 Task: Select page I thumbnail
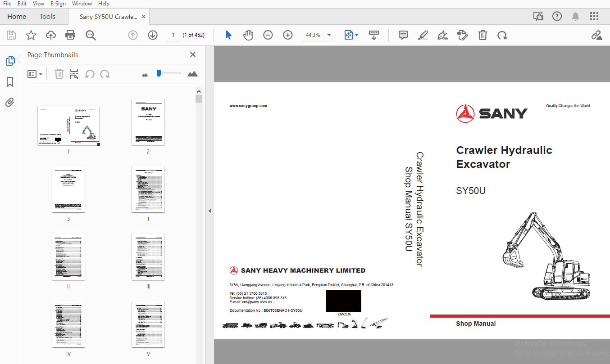pyautogui.click(x=148, y=189)
